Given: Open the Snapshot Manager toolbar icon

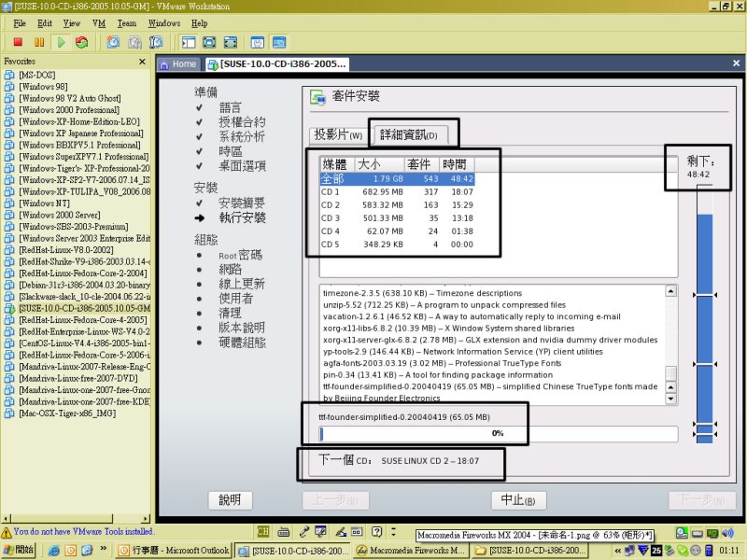Looking at the screenshot, I should pyautogui.click(x=154, y=42).
